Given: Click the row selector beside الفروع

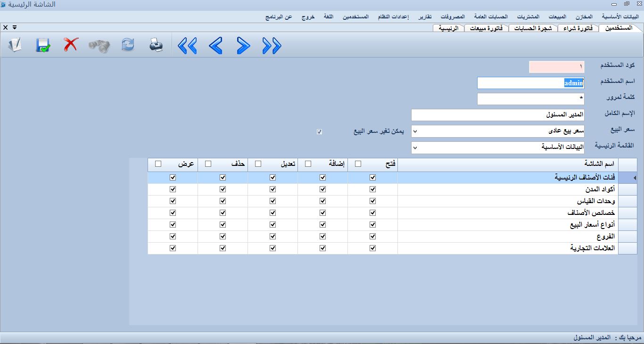Looking at the screenshot, I should click(x=627, y=237).
